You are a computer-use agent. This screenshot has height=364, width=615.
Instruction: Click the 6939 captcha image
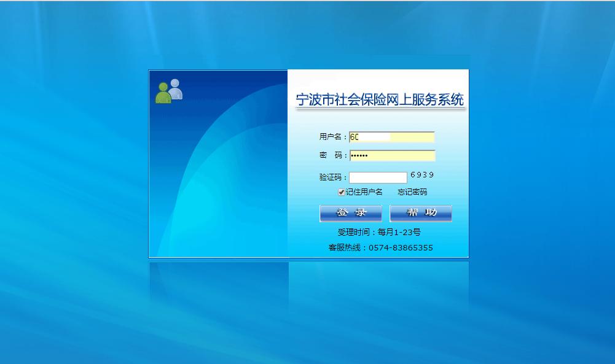[x=422, y=175]
